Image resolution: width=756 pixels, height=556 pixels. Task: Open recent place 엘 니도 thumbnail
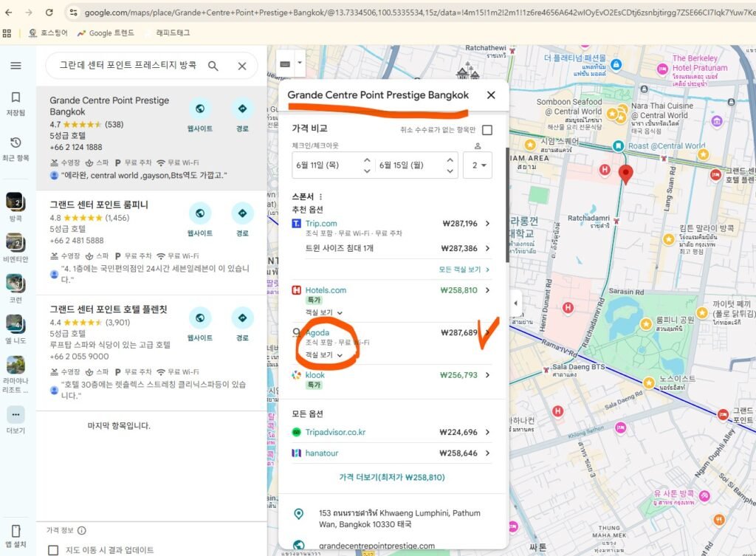pos(16,323)
